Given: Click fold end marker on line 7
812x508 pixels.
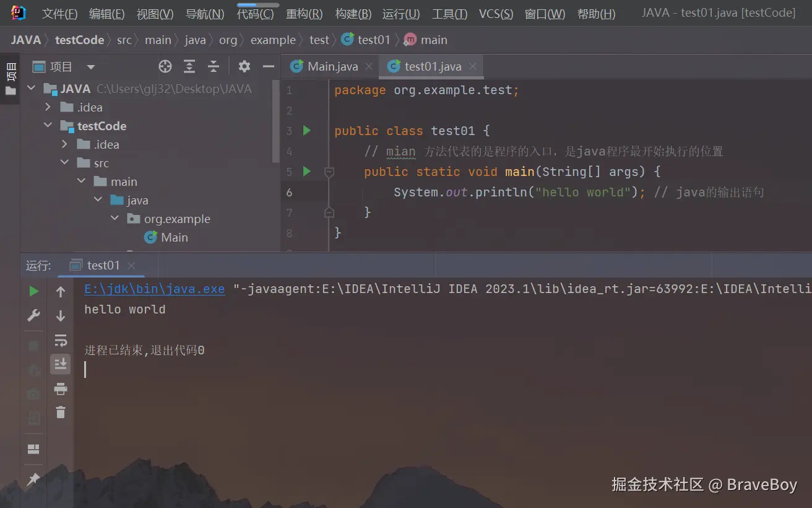Looking at the screenshot, I should tap(329, 212).
